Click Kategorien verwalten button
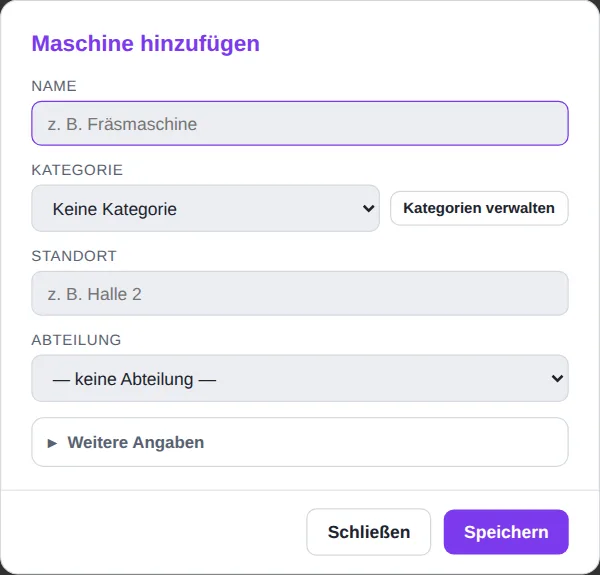 [479, 208]
